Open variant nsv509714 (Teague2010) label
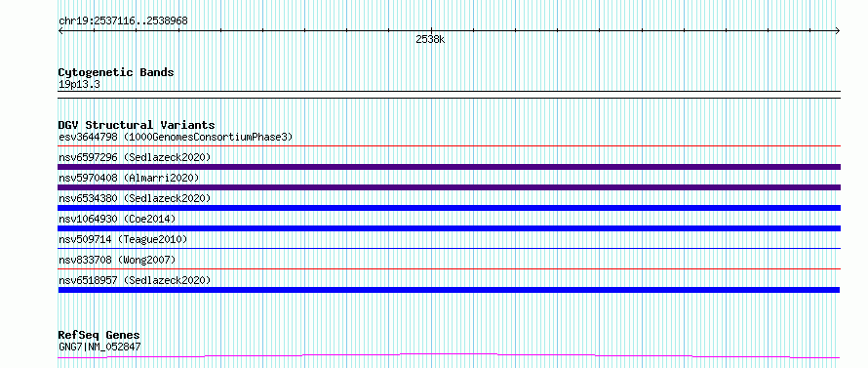The height and width of the screenshot is (368, 868). coord(123,239)
